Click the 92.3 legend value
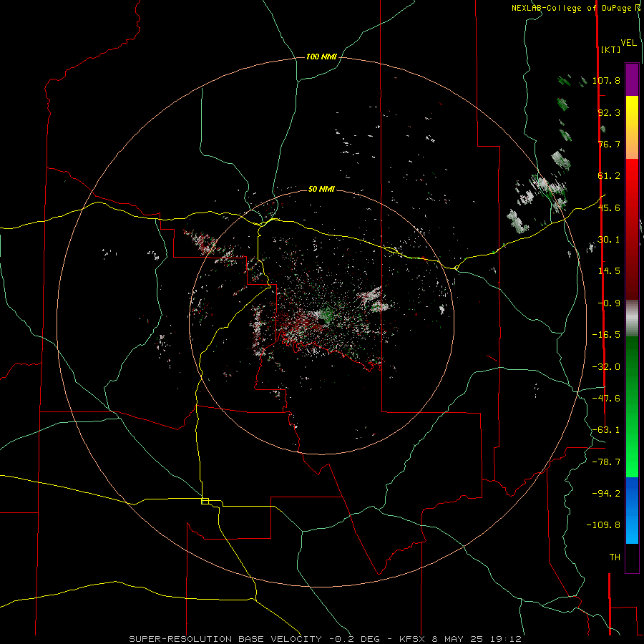Image resolution: width=644 pixels, height=644 pixels. click(x=609, y=112)
